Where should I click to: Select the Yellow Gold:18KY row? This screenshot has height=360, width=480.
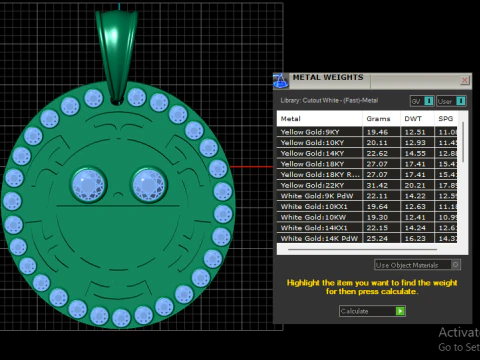coord(367,164)
